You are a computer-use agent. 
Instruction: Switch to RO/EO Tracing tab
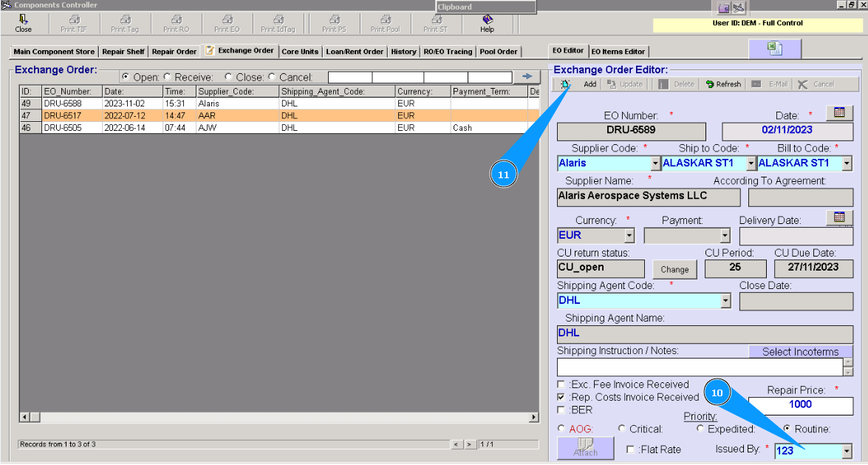tap(448, 52)
